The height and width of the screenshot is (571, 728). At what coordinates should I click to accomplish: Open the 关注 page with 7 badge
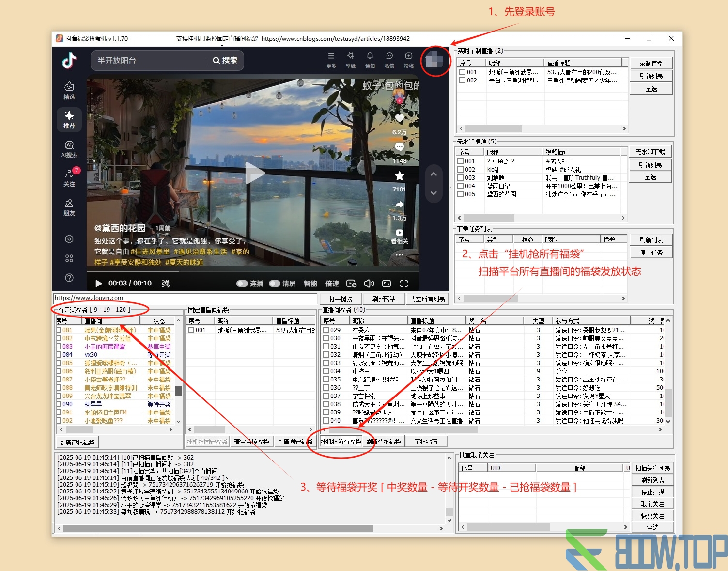tap(69, 177)
